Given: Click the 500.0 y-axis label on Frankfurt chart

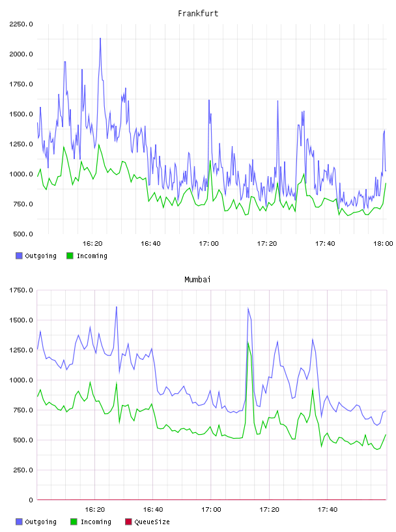Looking at the screenshot, I should click(23, 234).
